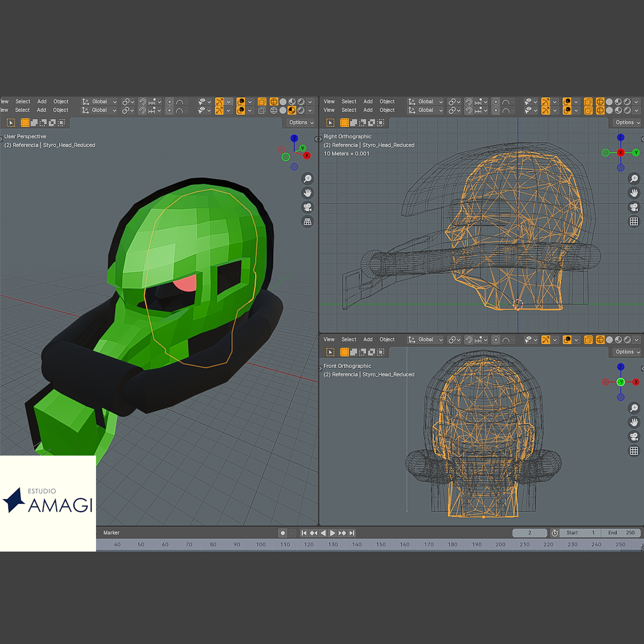Open Options dropdown in Right Orthographic viewport
Viewport: 644px width, 644px height.
point(627,123)
